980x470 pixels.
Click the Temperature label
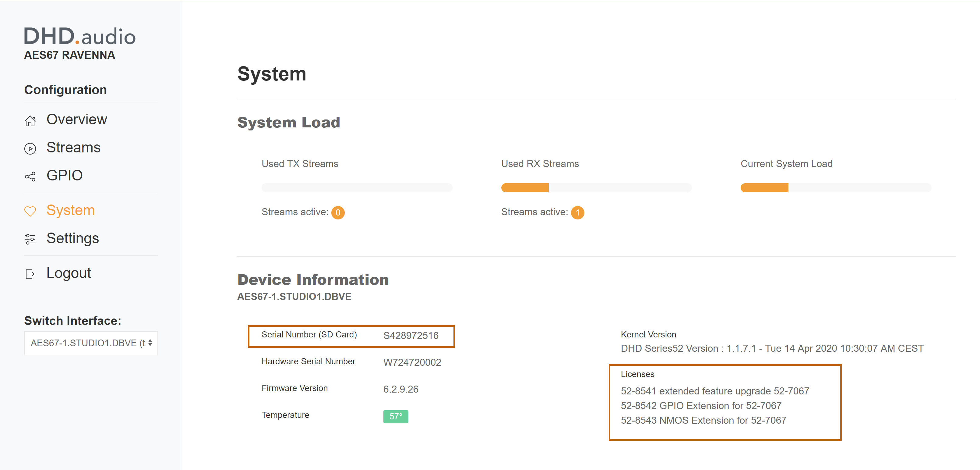pos(285,415)
